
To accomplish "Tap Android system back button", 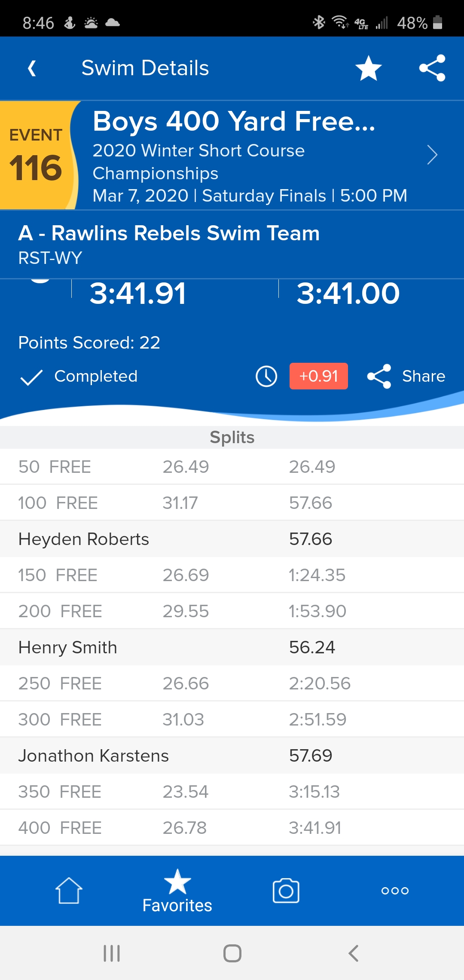I will [x=353, y=953].
